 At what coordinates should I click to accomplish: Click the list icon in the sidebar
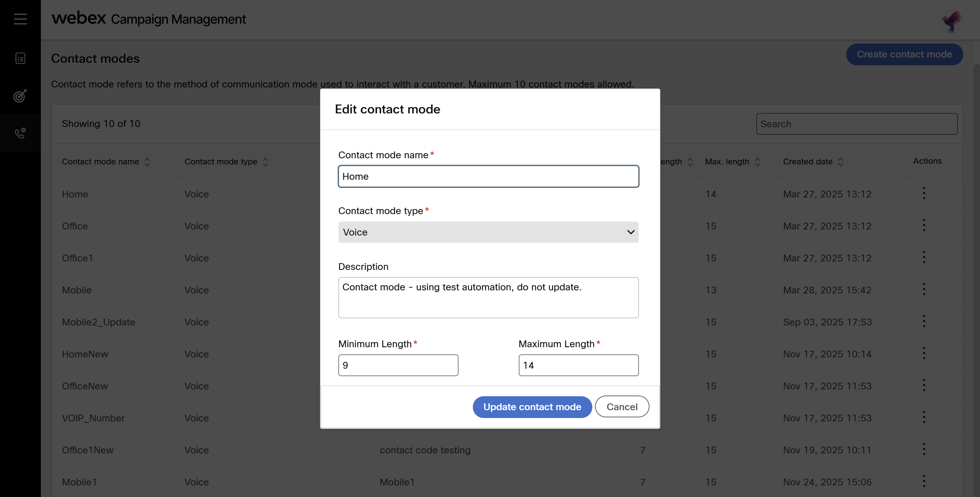[20, 58]
